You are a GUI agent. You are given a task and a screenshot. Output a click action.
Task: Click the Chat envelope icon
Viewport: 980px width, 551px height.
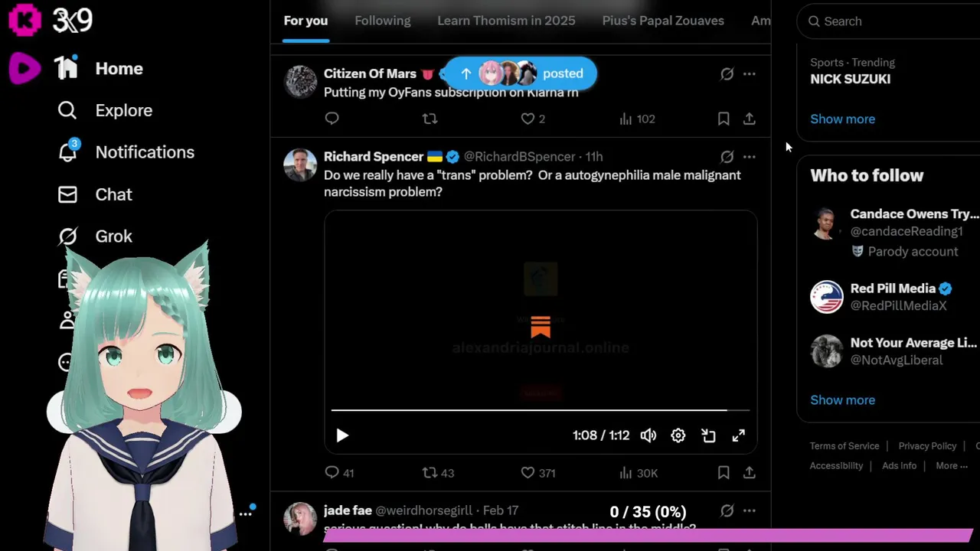pyautogui.click(x=67, y=194)
